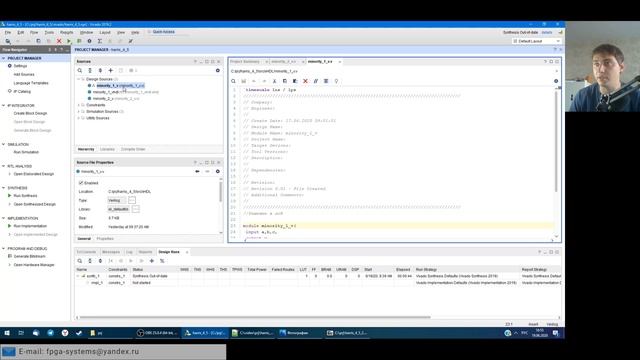Collapse the SYNTHESIS section
Image resolution: width=640 pixels, height=360 pixels.
(x=4, y=188)
